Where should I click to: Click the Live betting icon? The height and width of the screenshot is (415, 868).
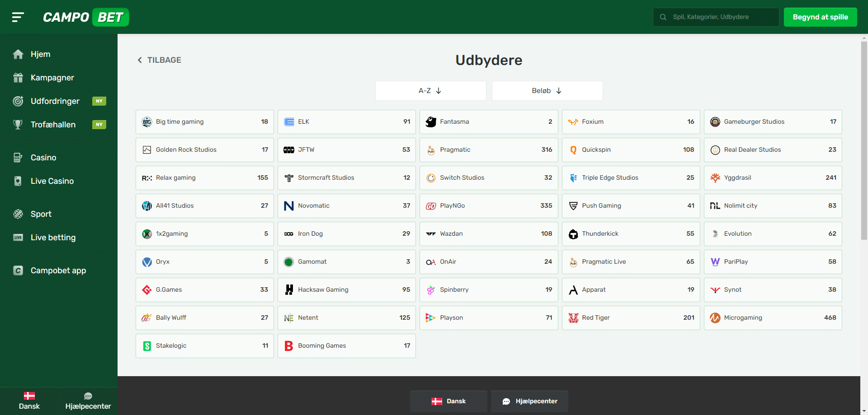(x=18, y=238)
